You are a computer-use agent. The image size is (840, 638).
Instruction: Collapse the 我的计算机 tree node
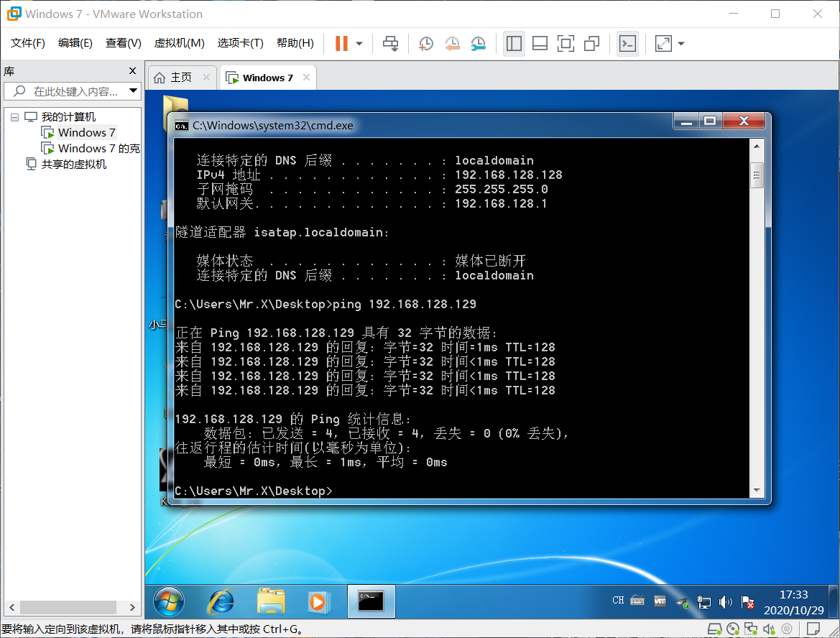click(14, 117)
